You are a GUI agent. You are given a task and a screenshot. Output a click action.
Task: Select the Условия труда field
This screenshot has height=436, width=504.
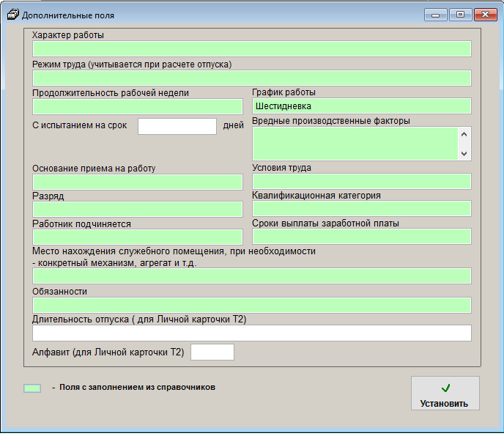tap(362, 181)
